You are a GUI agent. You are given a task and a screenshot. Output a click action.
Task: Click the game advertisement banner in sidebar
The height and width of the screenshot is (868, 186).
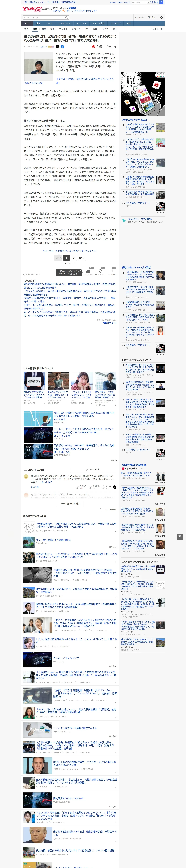[x=143, y=94]
